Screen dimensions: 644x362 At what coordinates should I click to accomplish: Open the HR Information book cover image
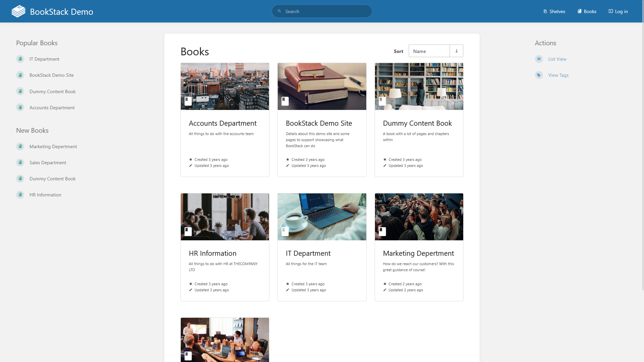225,217
